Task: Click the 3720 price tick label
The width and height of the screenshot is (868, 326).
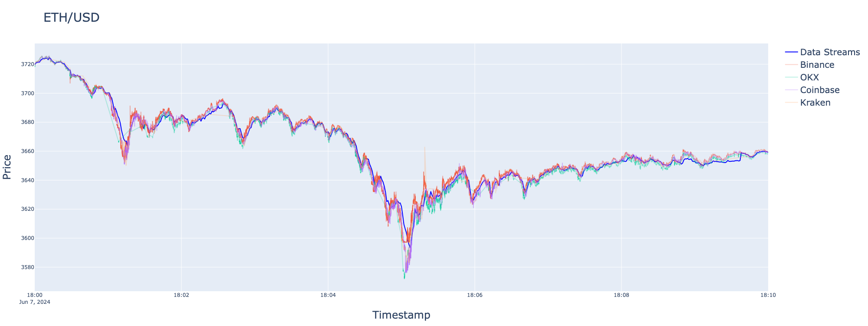Action: click(x=27, y=64)
